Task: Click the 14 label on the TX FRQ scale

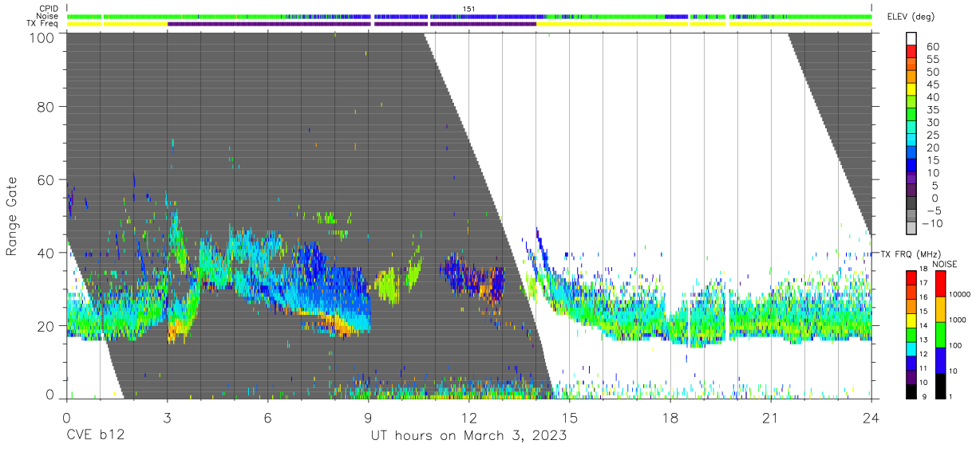Action: pyautogui.click(x=923, y=325)
